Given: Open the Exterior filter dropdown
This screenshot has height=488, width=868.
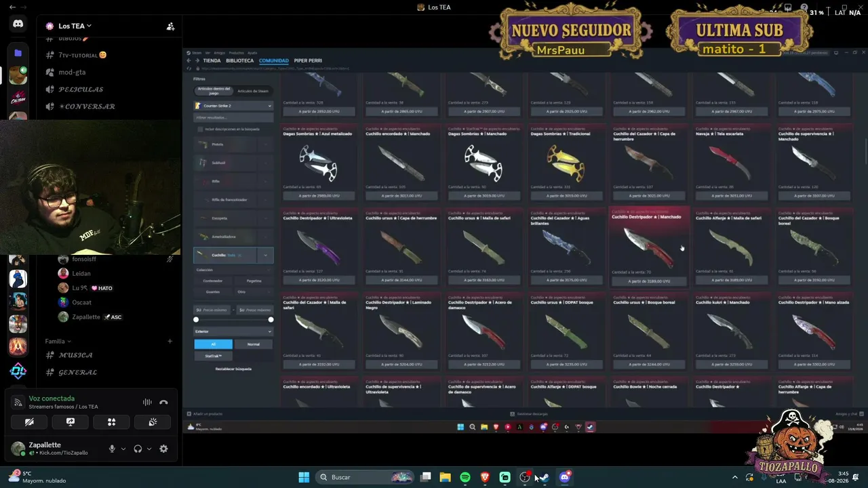Looking at the screenshot, I should [233, 331].
